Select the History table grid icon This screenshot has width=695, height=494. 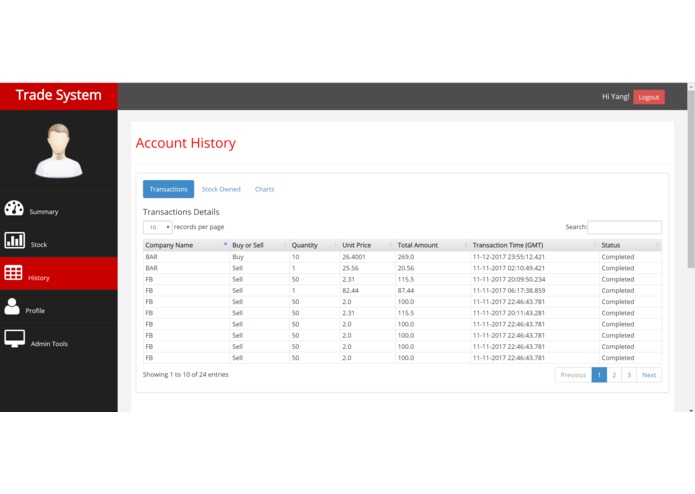click(13, 272)
